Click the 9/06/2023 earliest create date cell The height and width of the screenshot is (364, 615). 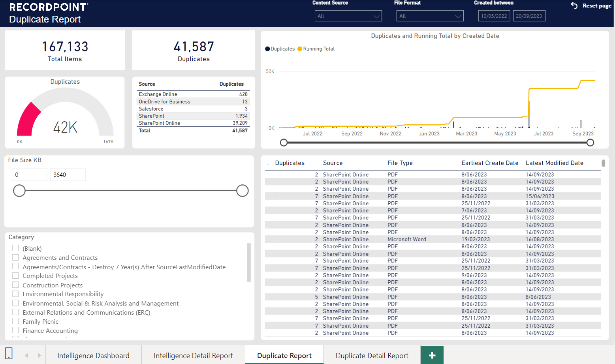click(x=474, y=275)
